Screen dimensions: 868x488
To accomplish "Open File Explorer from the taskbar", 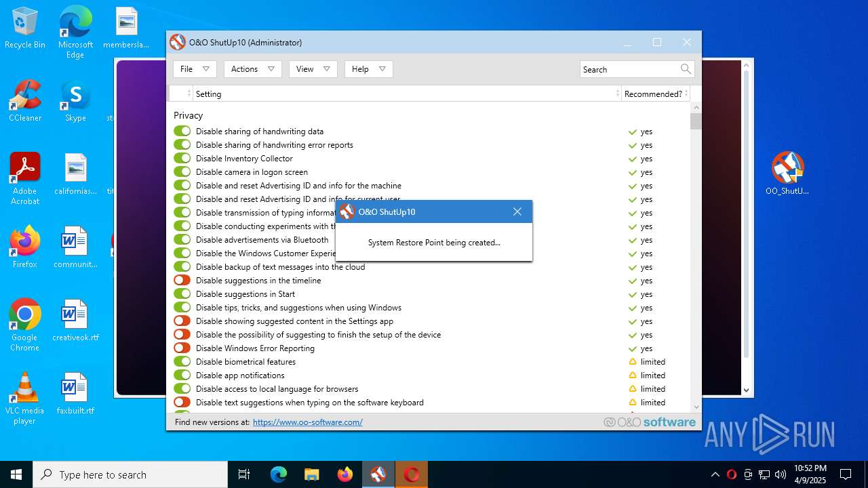I will pos(312,474).
